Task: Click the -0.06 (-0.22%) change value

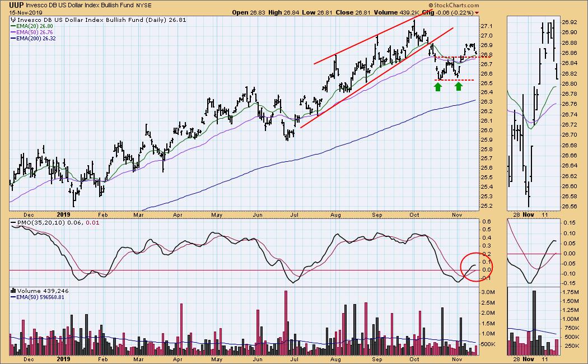Action: click(455, 12)
